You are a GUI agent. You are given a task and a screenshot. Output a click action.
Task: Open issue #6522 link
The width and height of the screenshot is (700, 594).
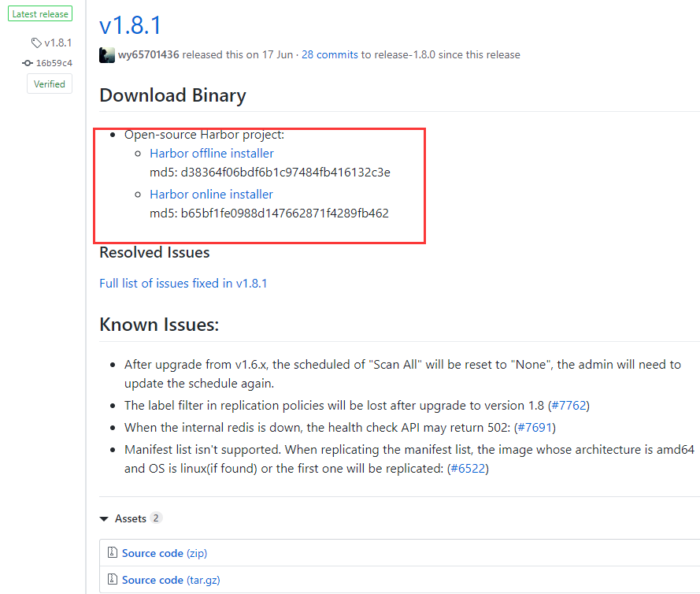click(x=468, y=469)
